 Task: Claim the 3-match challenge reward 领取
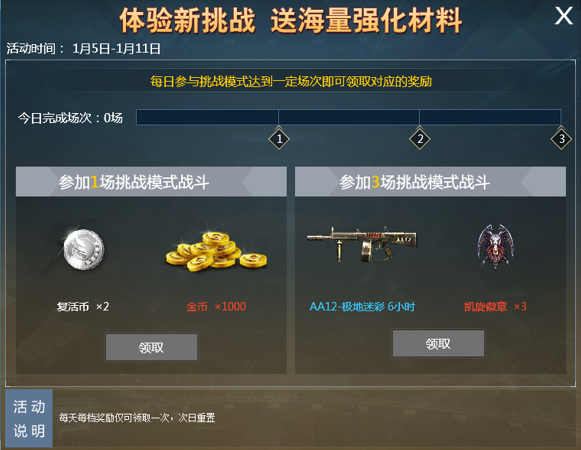coord(438,344)
